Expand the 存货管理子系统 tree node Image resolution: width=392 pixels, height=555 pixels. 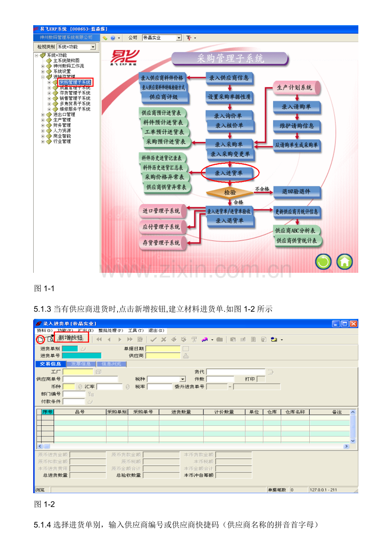[x=49, y=93]
